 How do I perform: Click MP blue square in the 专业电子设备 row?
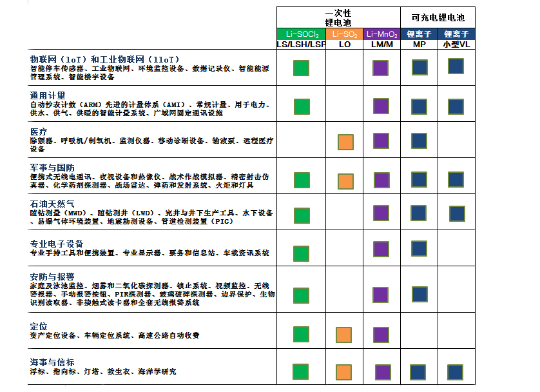pos(419,248)
